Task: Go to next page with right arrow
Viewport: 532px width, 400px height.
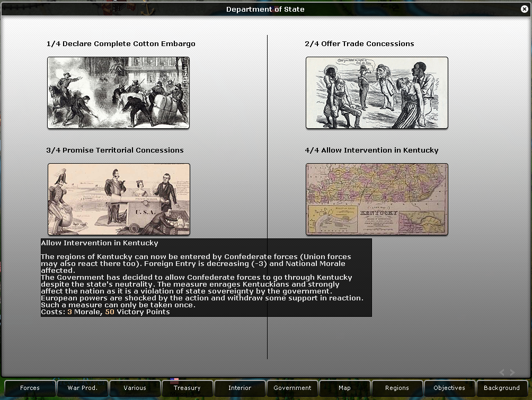Action: (512, 372)
